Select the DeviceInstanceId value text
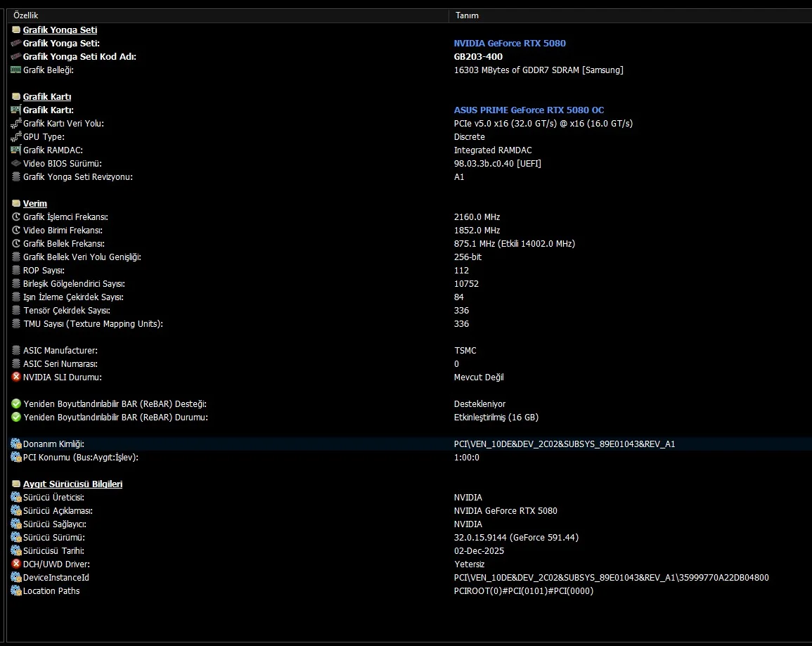812x646 pixels. [x=611, y=578]
